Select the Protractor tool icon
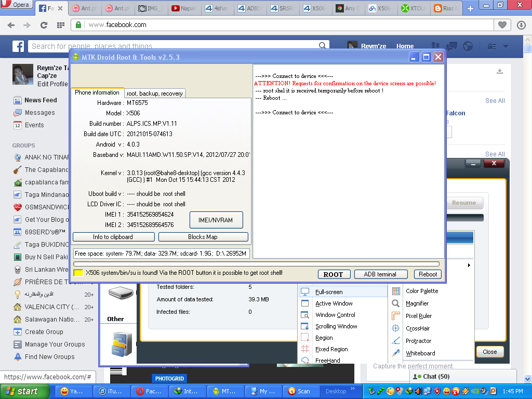Image resolution: width=532 pixels, height=399 pixels. coord(396,341)
